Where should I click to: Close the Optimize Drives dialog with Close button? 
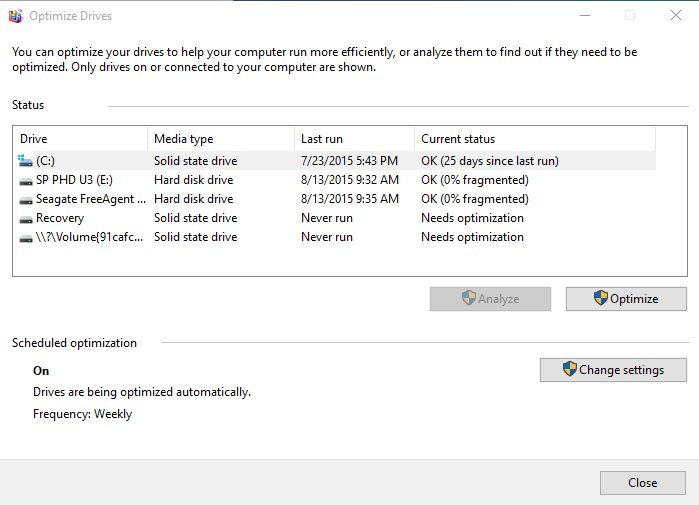click(x=642, y=483)
